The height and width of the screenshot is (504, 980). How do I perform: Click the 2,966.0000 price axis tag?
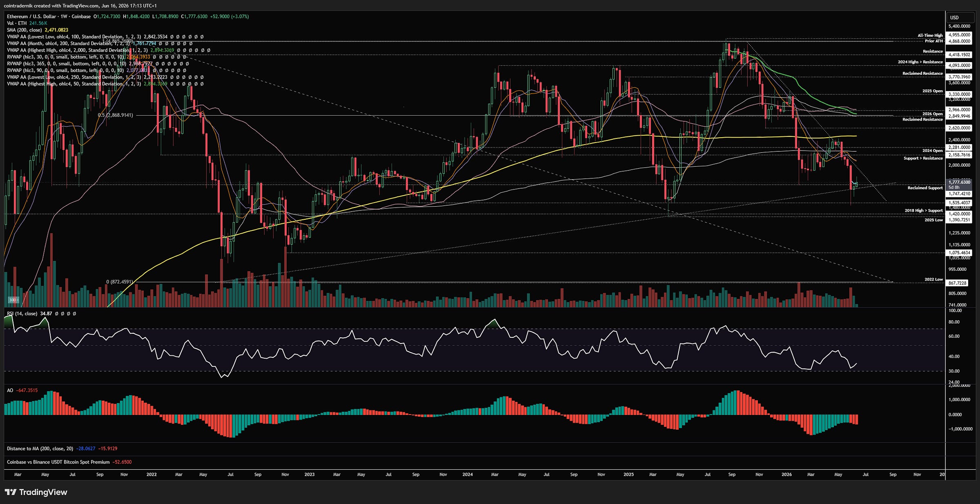pos(959,110)
